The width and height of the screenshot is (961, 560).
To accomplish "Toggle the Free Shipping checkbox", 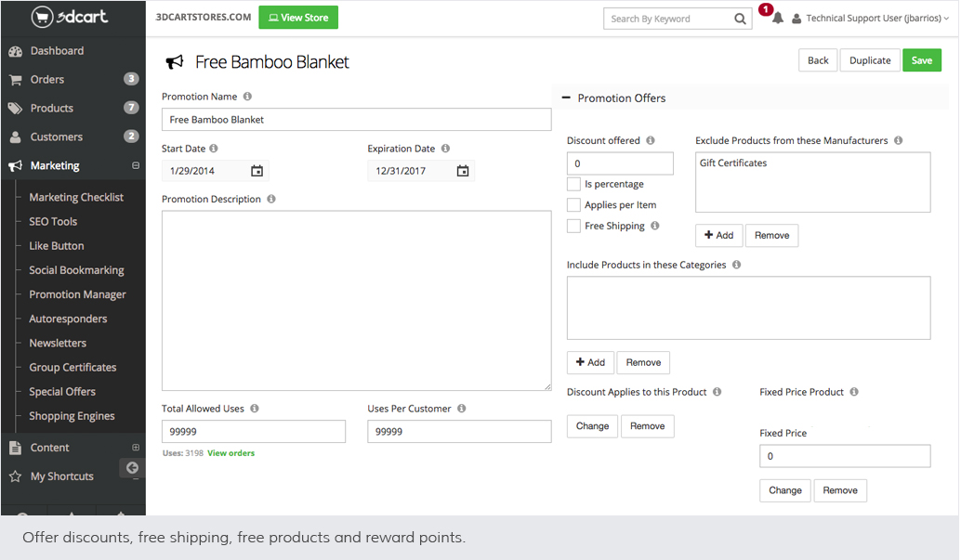I will click(x=574, y=226).
